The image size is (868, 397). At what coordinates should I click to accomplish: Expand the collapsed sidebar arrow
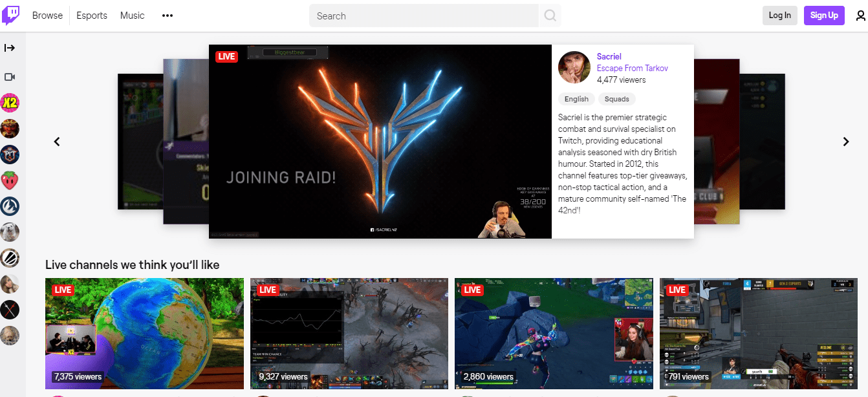(10, 48)
